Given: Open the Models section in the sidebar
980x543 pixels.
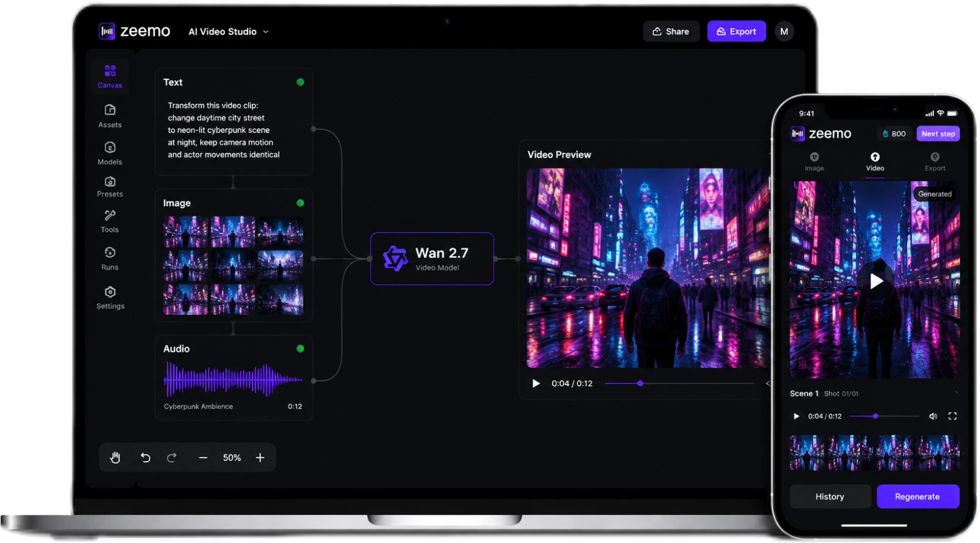Looking at the screenshot, I should click(x=110, y=153).
